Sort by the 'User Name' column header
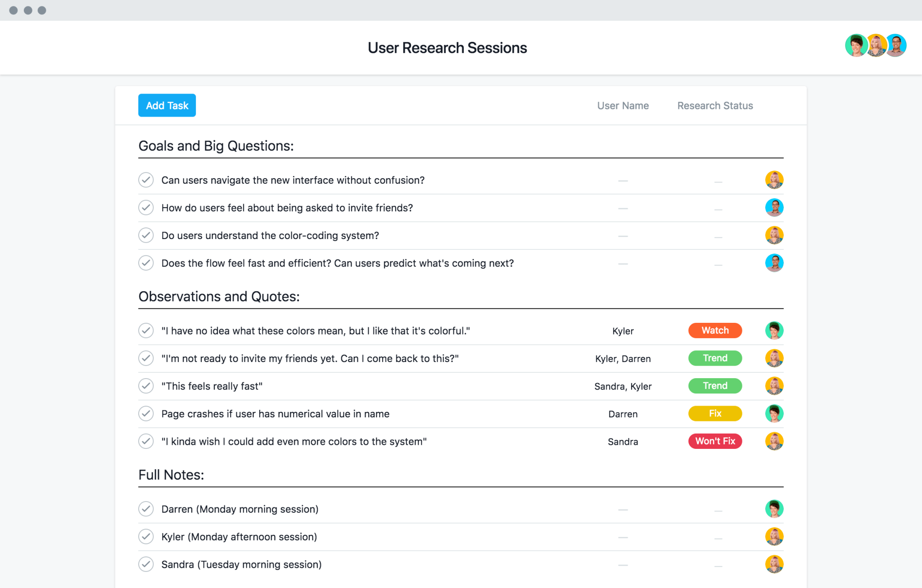Screen dimensions: 922x588 (623, 105)
